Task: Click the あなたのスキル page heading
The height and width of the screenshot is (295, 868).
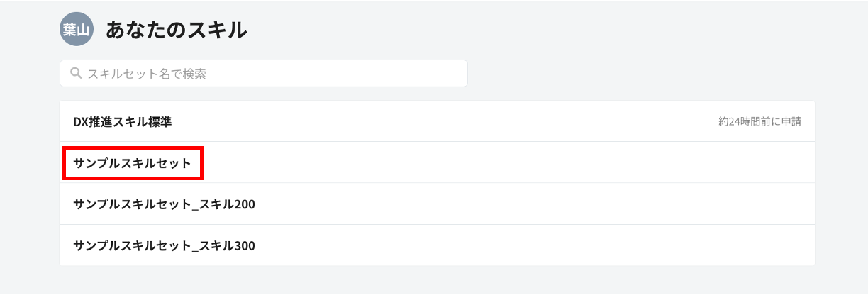Action: point(177,30)
